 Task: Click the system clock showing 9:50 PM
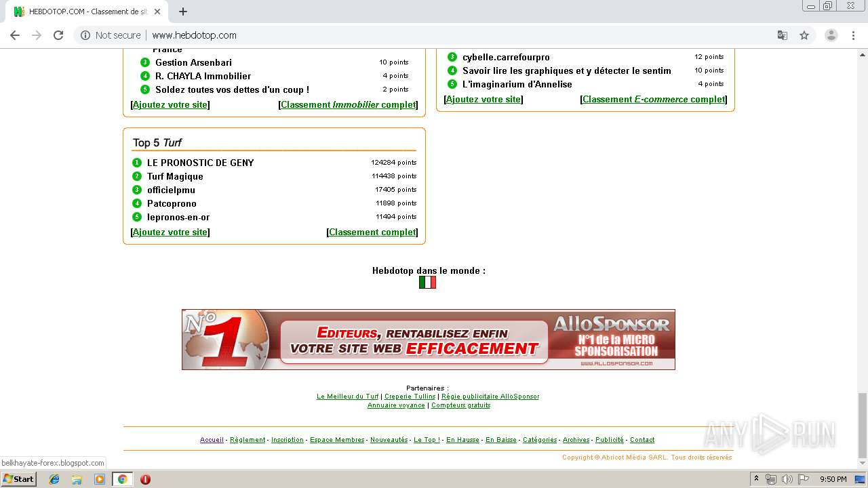(x=833, y=479)
